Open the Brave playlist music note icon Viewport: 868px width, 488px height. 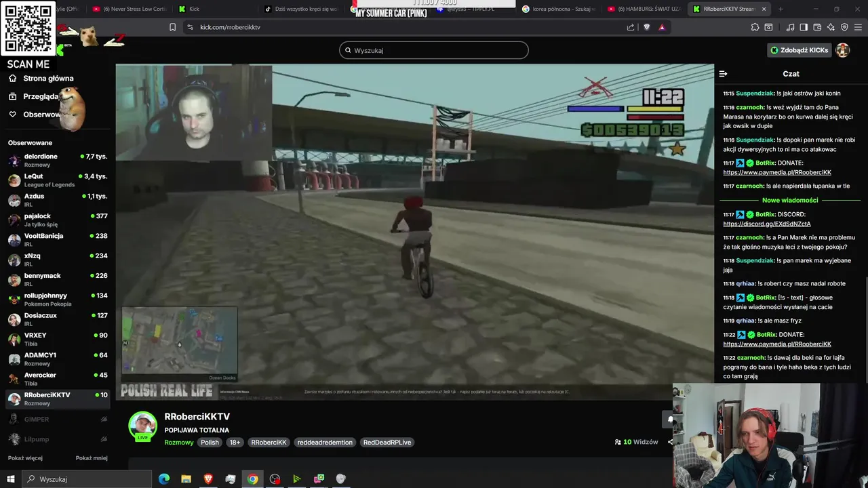[790, 27]
